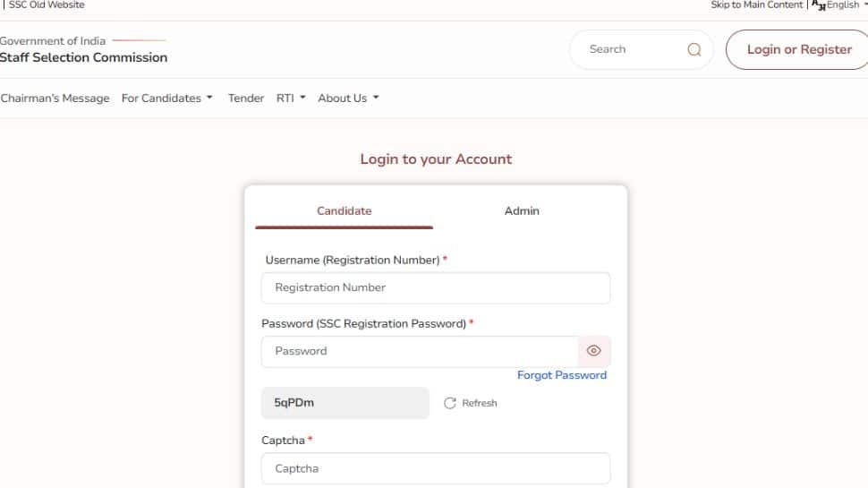Click Skip to Main Content link

[x=756, y=5]
